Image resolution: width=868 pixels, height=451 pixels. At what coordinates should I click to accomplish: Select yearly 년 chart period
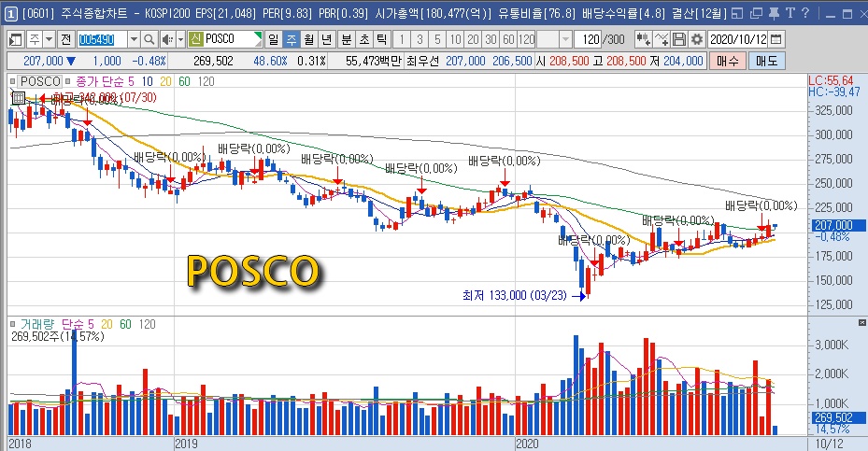[327, 39]
